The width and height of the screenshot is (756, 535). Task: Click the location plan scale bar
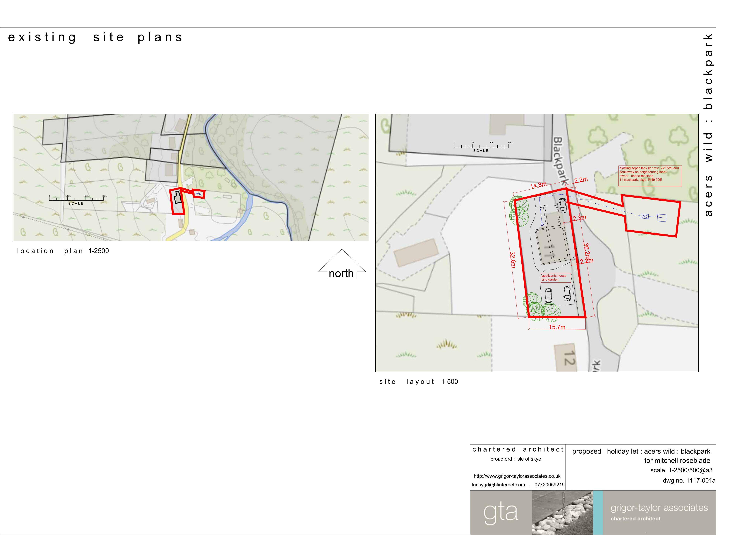76,200
